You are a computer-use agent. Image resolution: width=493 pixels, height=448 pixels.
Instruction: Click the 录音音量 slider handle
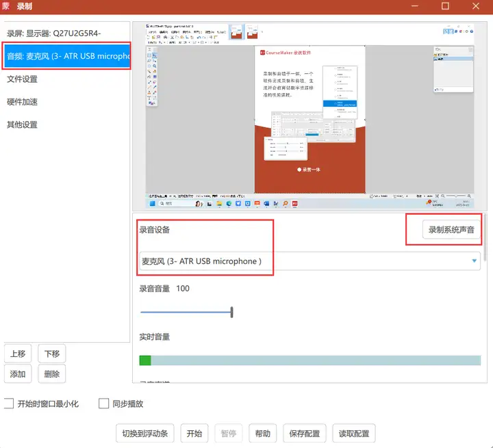point(231,312)
